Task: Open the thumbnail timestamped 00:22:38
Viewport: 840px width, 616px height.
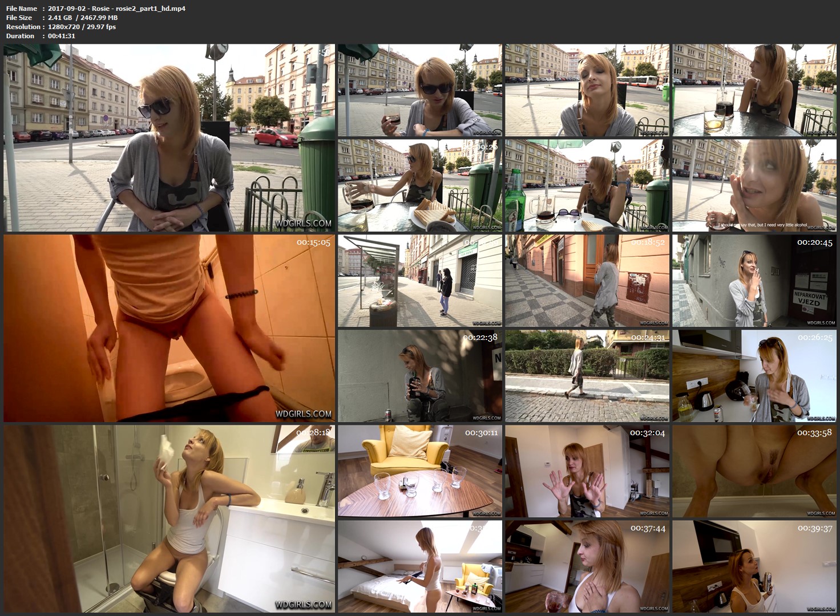Action: point(419,376)
